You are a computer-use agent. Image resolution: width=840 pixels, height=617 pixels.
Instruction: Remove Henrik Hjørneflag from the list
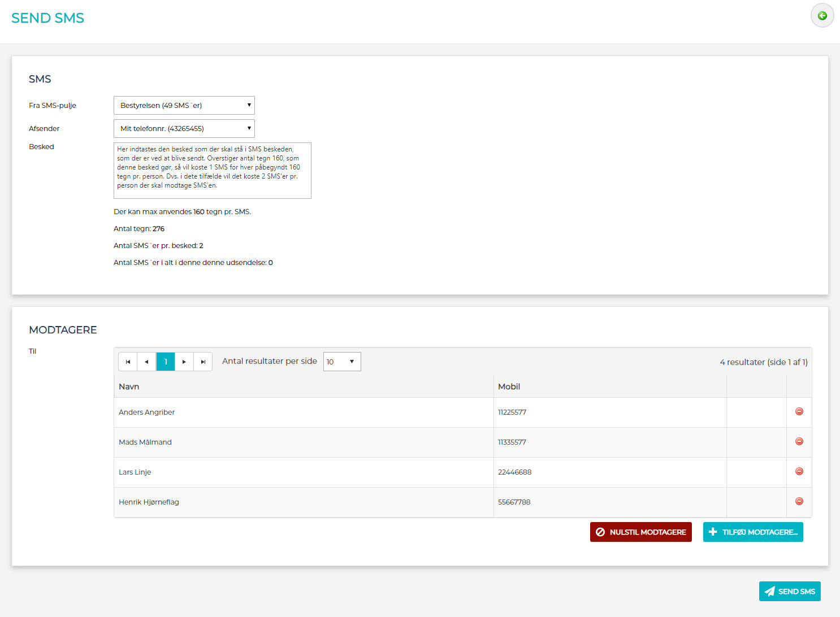[x=799, y=502]
